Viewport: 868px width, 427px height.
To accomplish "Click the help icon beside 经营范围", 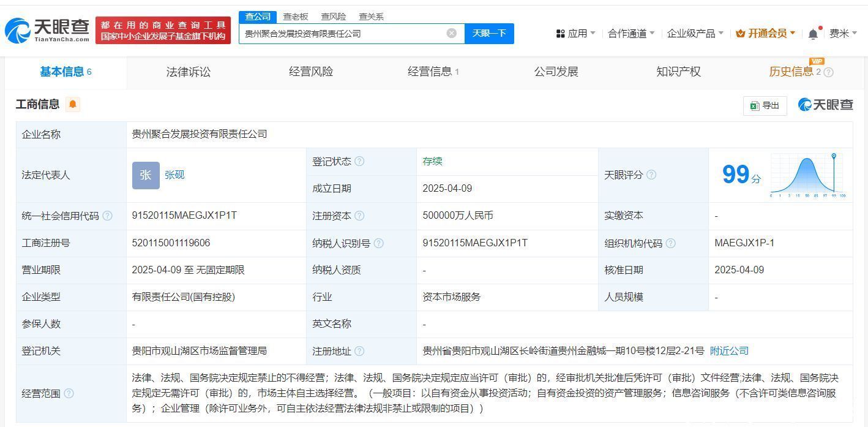I will (x=69, y=393).
